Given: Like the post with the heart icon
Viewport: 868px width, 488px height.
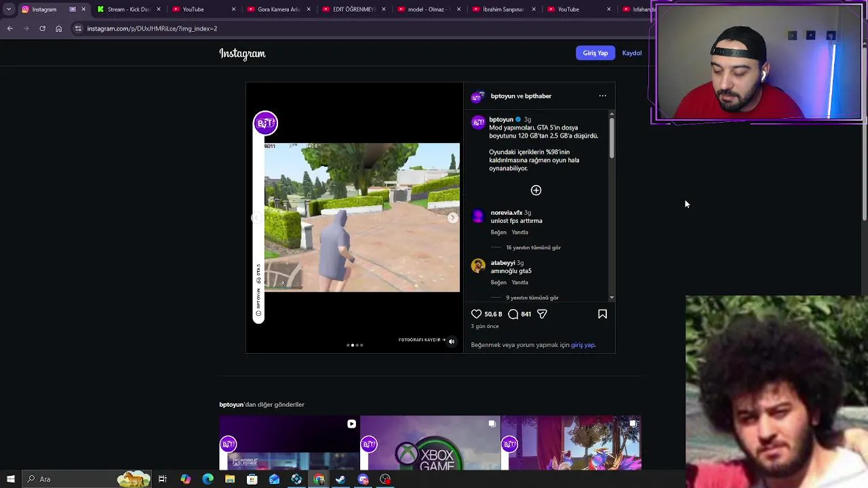Looking at the screenshot, I should [476, 314].
